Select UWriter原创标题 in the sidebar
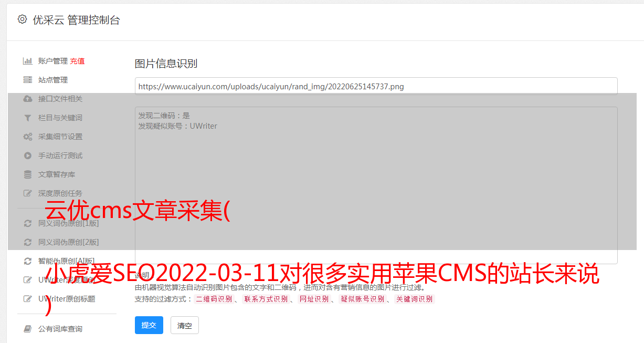 [67, 299]
